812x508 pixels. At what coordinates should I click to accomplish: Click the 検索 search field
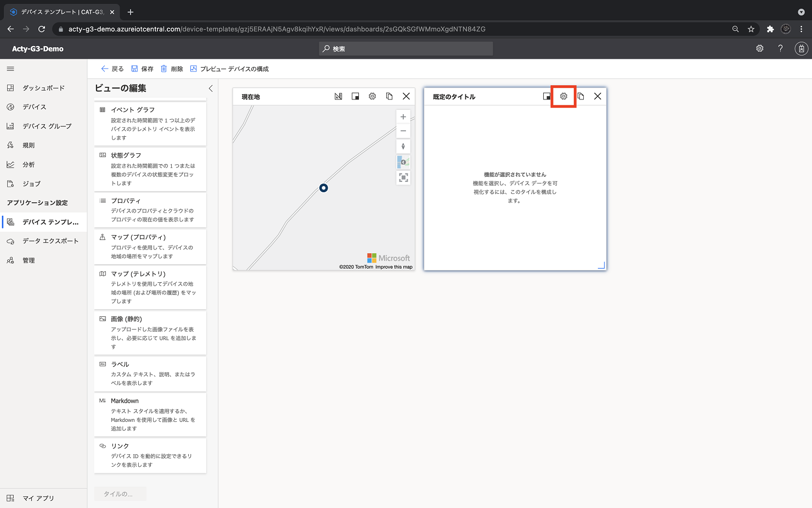406,49
